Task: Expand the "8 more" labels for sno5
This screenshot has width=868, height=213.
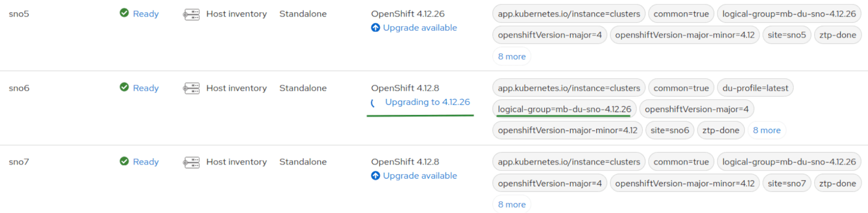Action: (512, 56)
